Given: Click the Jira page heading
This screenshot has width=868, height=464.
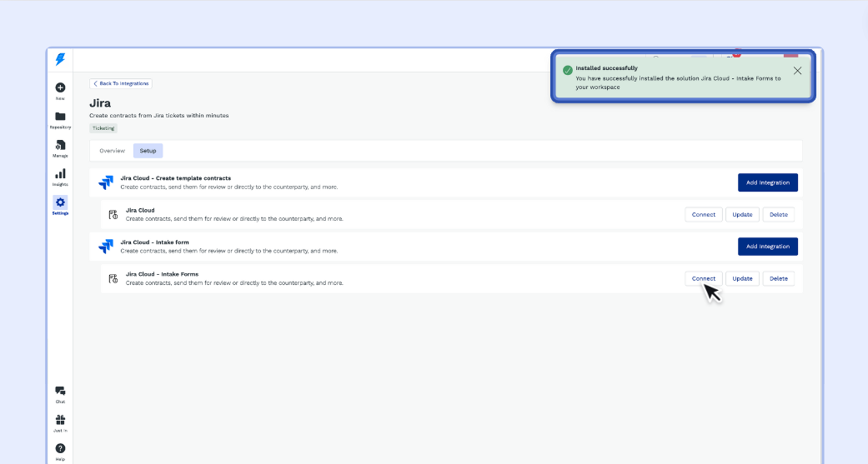Looking at the screenshot, I should [100, 102].
